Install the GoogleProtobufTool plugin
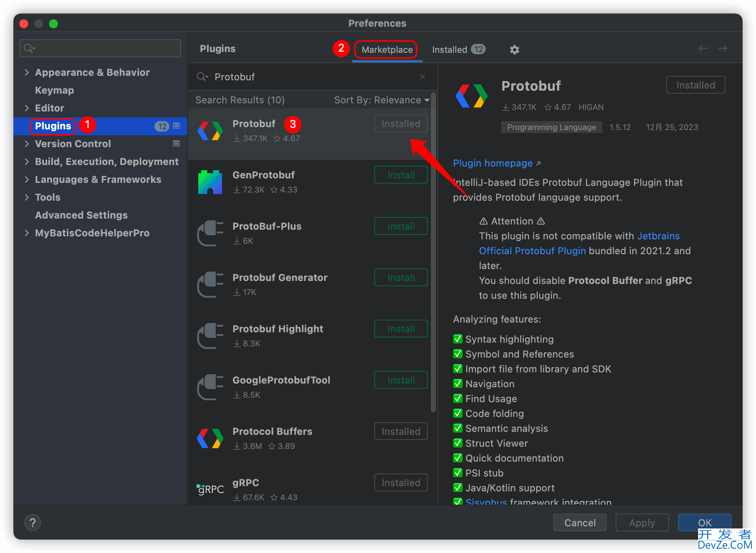Viewport: 756px width, 553px height. click(401, 380)
